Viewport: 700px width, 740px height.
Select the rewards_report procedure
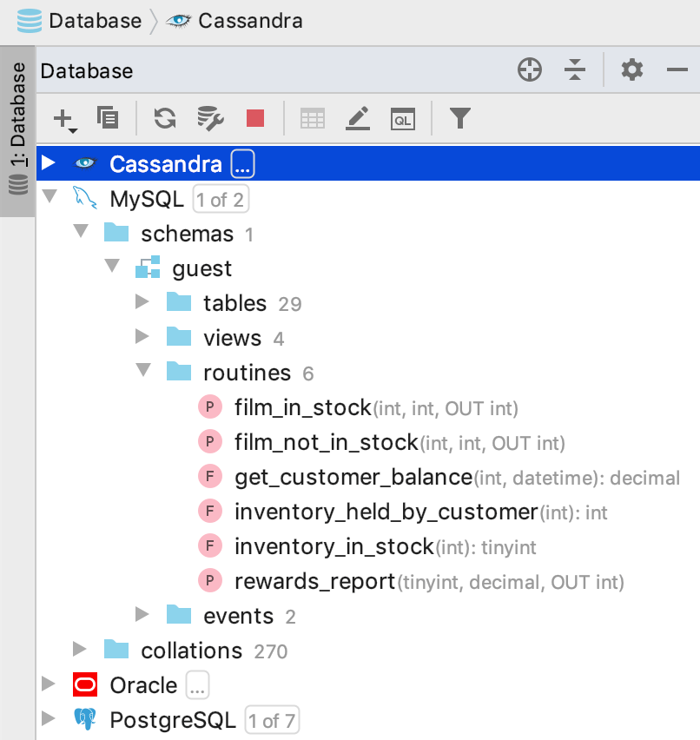[368, 582]
